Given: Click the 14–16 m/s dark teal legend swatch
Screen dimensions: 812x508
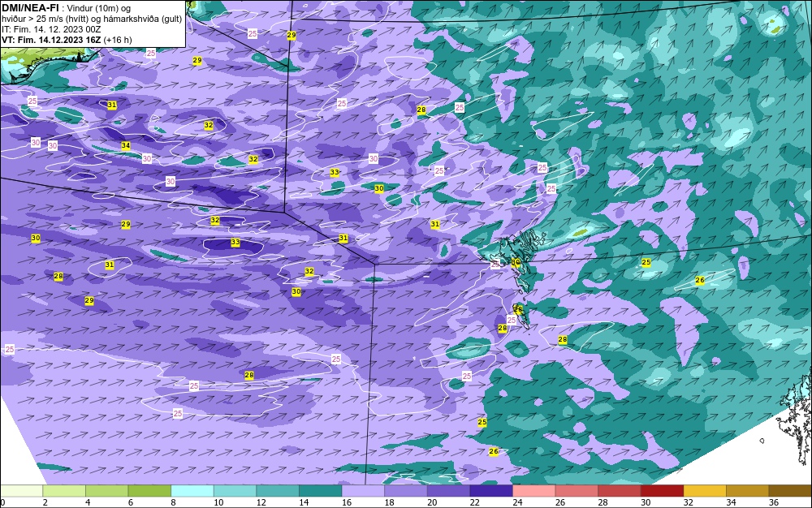Looking at the screenshot, I should pos(321,491).
